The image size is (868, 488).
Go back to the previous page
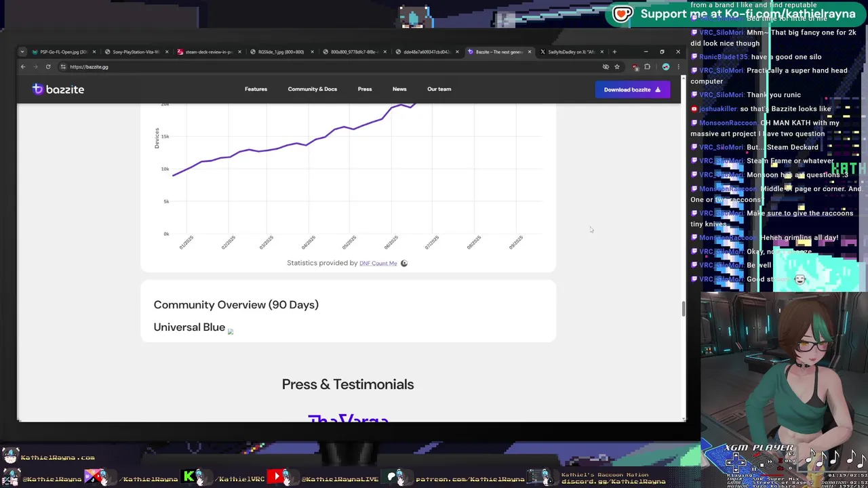pos(22,66)
